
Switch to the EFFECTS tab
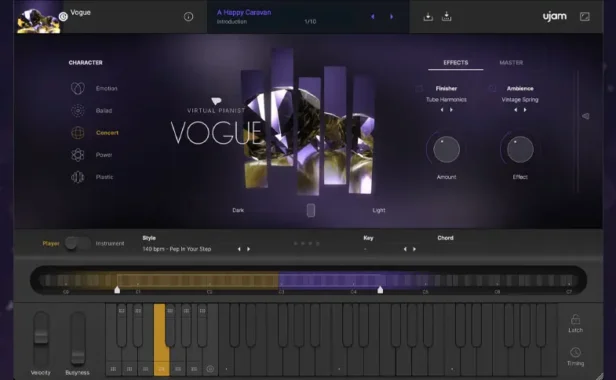click(456, 63)
